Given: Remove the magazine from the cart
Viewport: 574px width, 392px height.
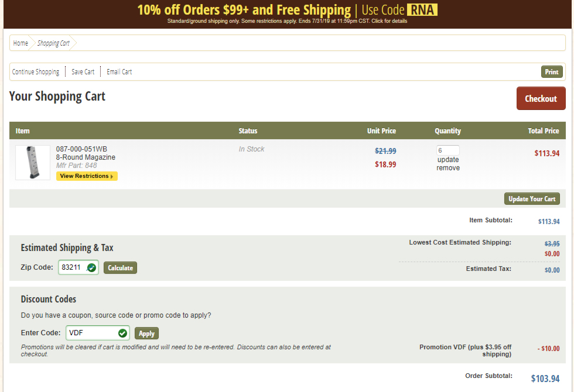Looking at the screenshot, I should click(x=448, y=168).
